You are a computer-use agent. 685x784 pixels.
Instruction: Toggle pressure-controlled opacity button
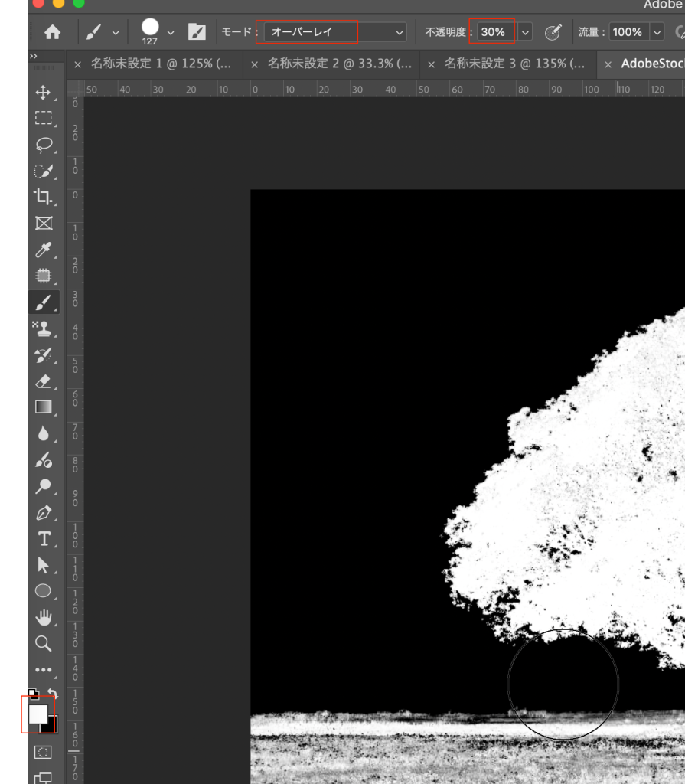(553, 32)
